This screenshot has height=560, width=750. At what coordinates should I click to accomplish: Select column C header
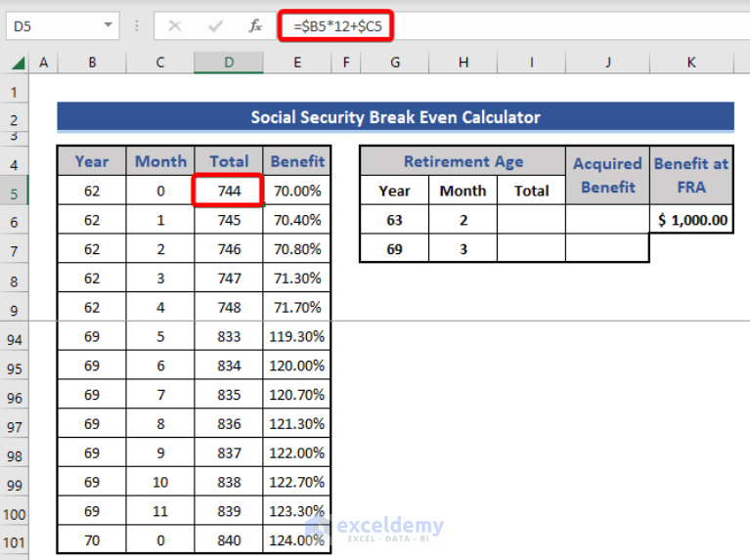point(160,63)
